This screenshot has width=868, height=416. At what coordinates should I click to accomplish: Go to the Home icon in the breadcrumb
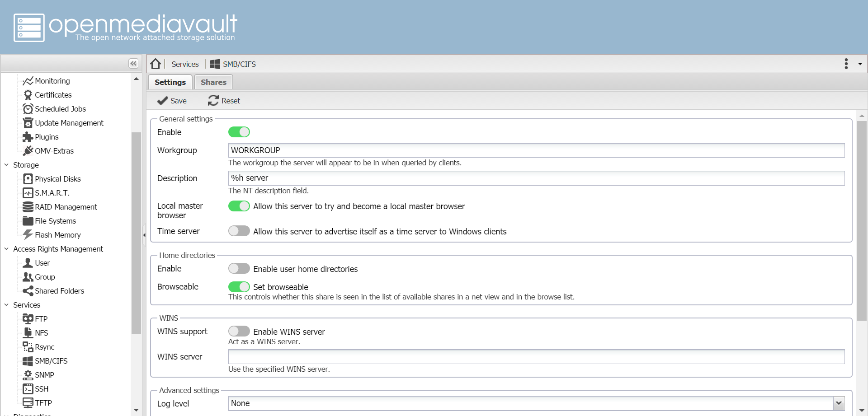[x=156, y=64]
